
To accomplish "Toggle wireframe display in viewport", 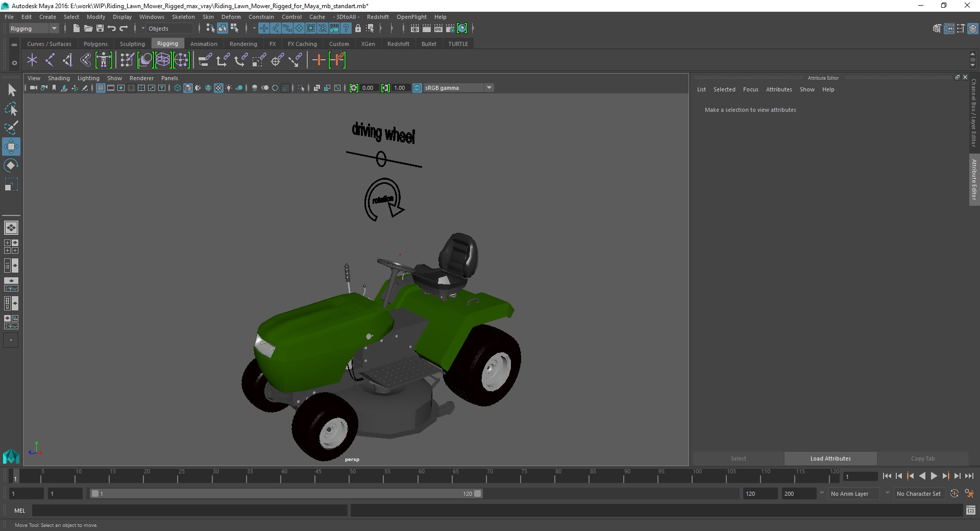I will (178, 88).
